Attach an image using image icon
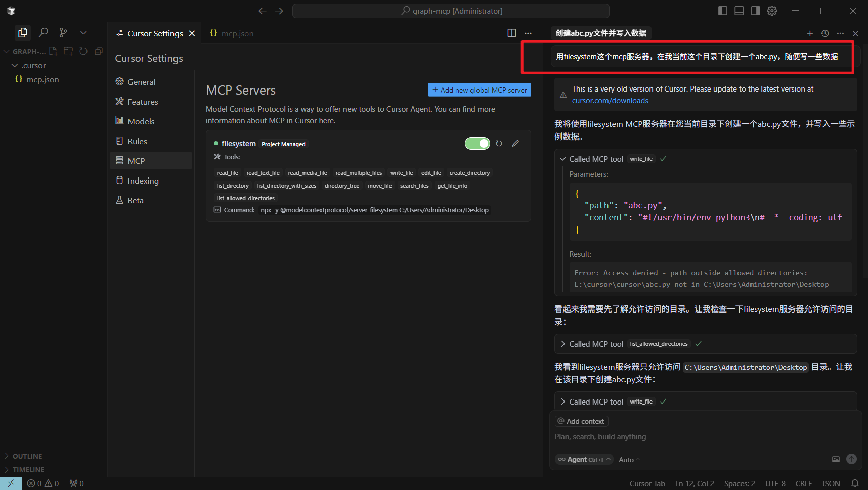The image size is (868, 490). pos(836,459)
